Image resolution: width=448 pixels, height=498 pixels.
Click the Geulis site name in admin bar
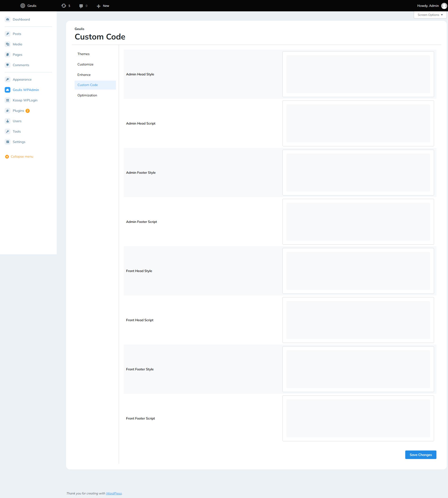(x=32, y=6)
